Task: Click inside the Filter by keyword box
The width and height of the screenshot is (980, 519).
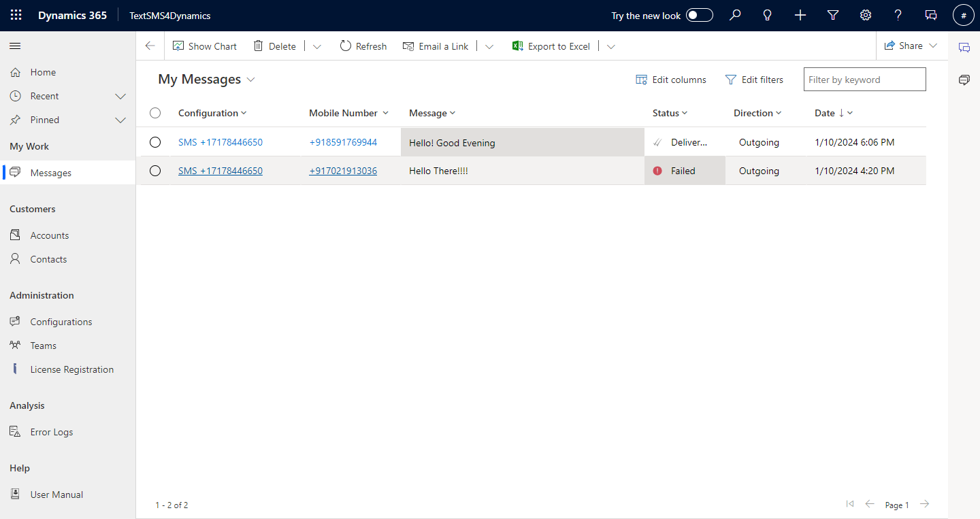Action: [864, 79]
